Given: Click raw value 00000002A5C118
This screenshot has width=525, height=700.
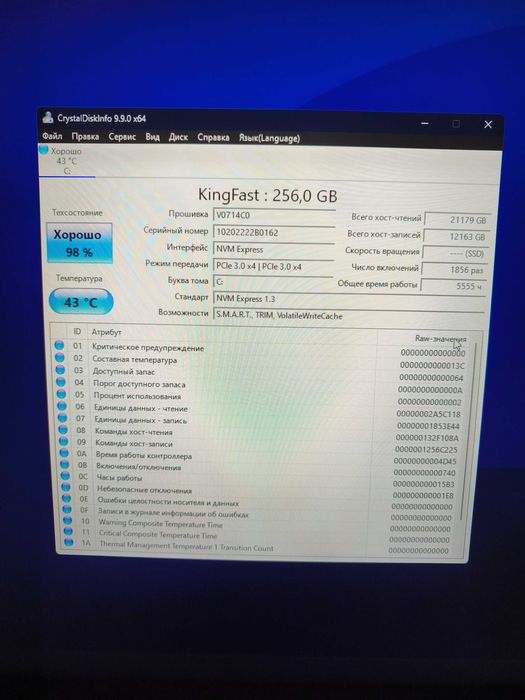Looking at the screenshot, I should coord(428,414).
